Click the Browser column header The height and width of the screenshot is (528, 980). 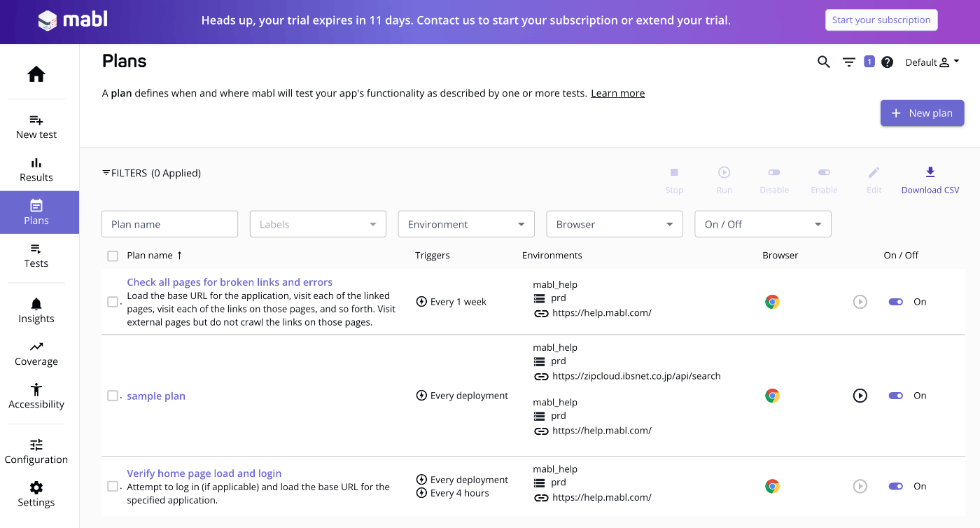coord(780,256)
